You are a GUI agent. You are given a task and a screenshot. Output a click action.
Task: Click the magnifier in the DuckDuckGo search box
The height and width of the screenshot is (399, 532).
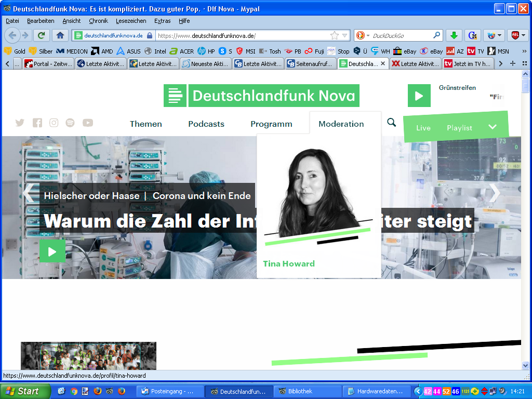[436, 35]
